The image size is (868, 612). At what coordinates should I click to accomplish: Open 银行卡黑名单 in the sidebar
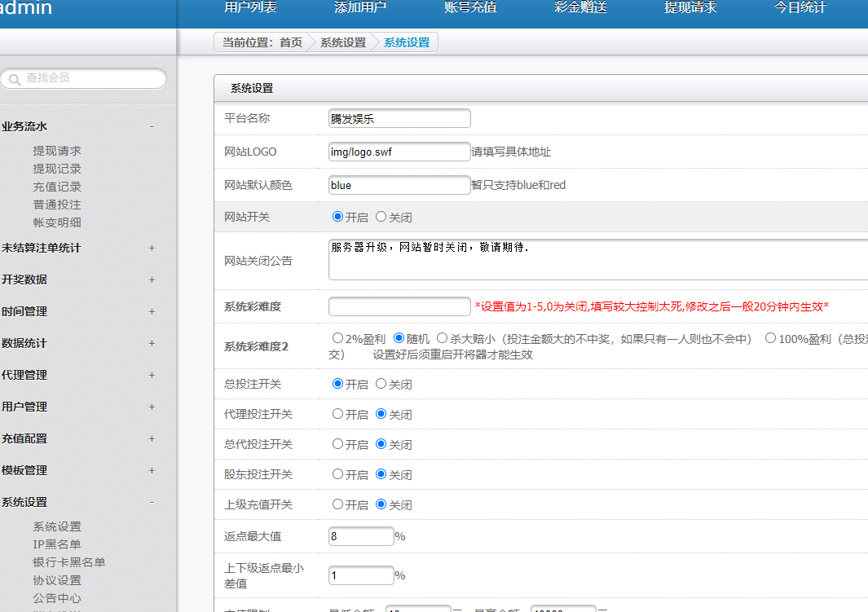(x=69, y=562)
